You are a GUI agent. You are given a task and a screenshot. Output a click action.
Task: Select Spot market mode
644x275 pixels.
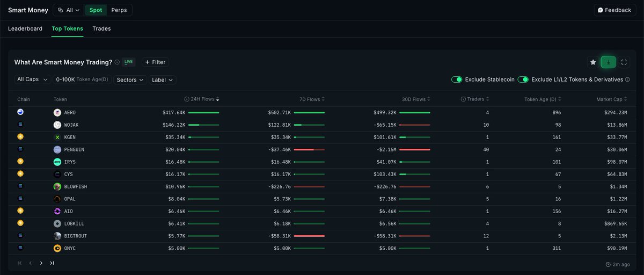tap(96, 10)
